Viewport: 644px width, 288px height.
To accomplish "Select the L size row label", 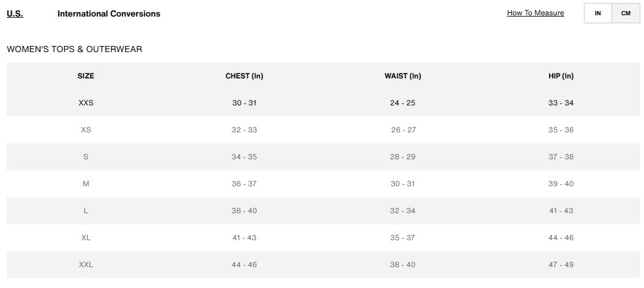I will pyautogui.click(x=86, y=211).
